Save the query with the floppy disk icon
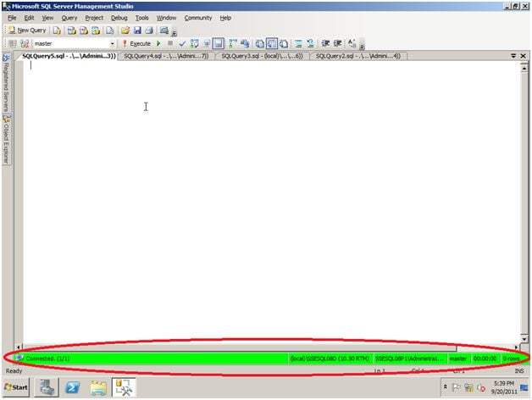The height and width of the screenshot is (400, 532). click(137, 31)
